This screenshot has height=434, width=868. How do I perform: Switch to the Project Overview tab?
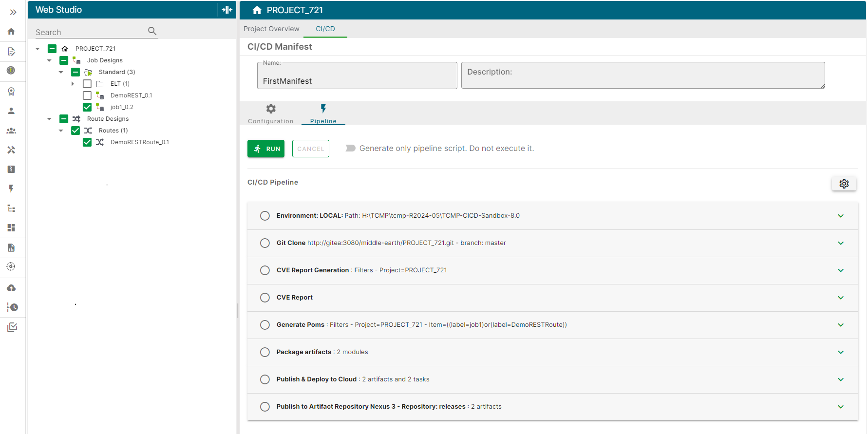[271, 29]
